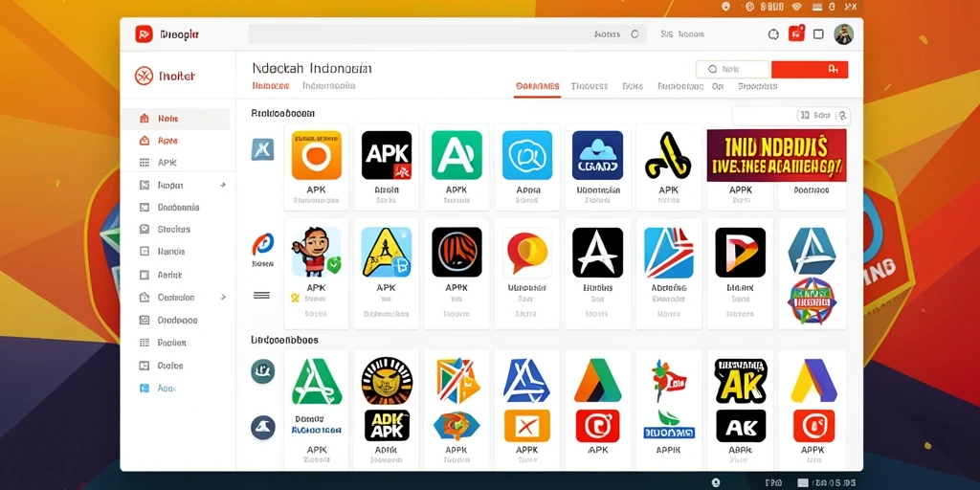Open the orange box icon with X mark
The height and width of the screenshot is (490, 980).
pos(527,426)
